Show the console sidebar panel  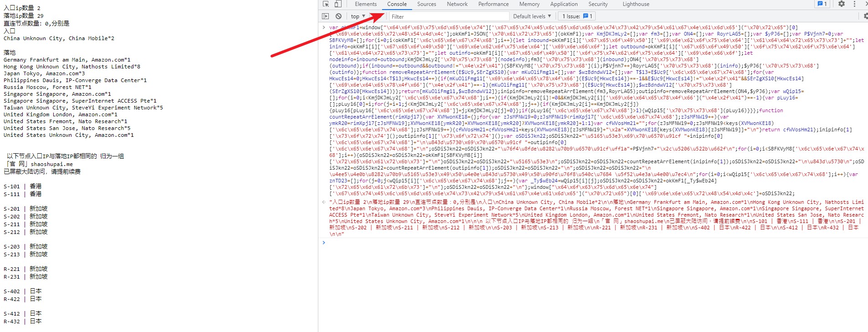(x=325, y=16)
